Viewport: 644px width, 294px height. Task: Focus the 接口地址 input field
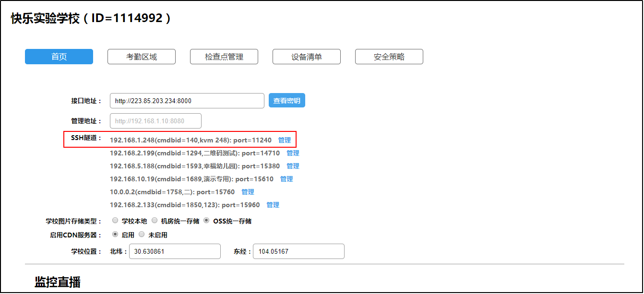[x=187, y=101]
